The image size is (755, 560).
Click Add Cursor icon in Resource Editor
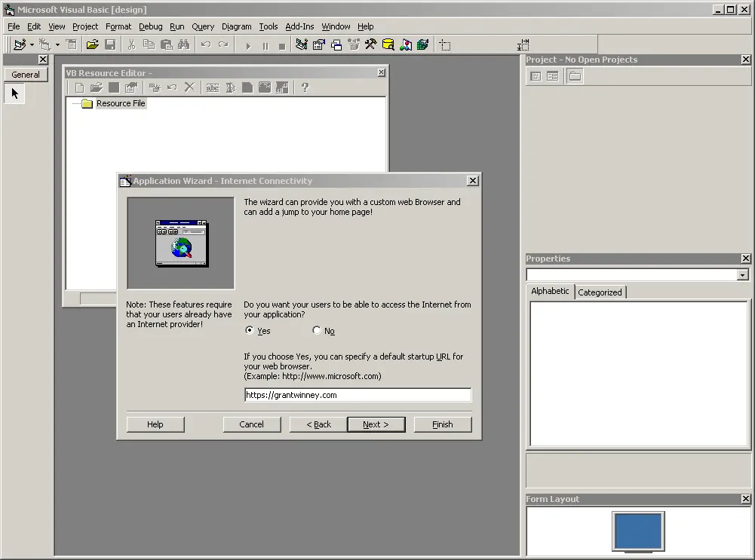(x=231, y=87)
